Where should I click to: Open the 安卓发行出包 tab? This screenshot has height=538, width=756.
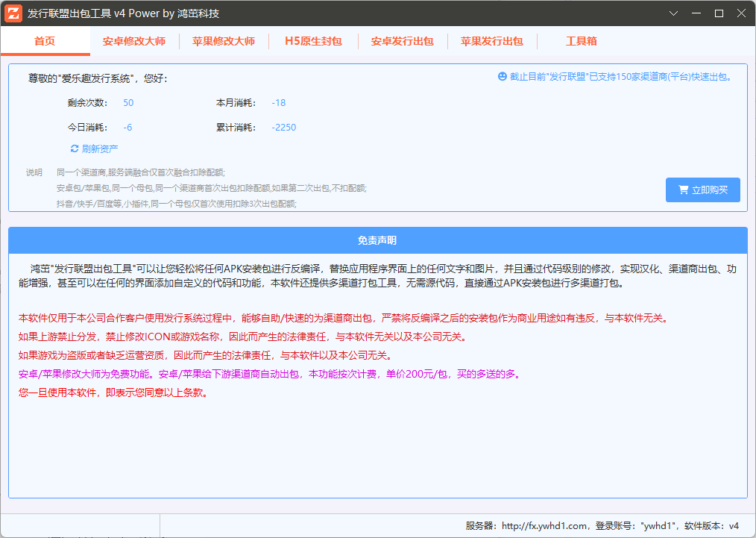pos(403,42)
